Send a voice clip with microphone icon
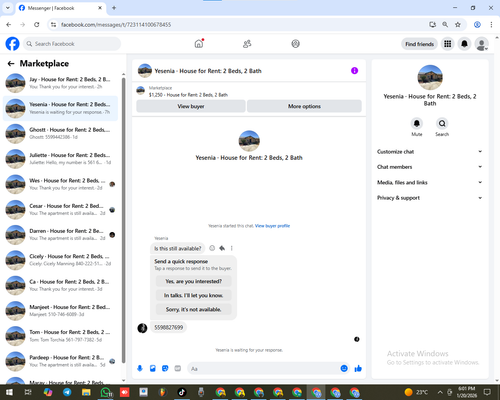This screenshot has height=400, width=500. pyautogui.click(x=140, y=368)
